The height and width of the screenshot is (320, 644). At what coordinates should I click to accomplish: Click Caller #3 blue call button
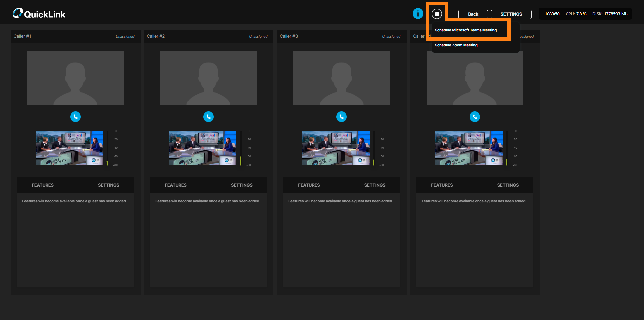(x=341, y=117)
